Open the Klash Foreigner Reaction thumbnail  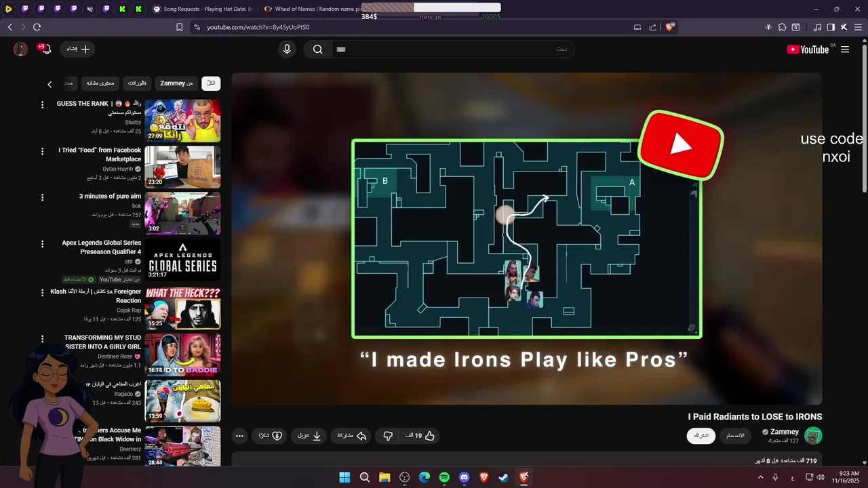click(182, 308)
